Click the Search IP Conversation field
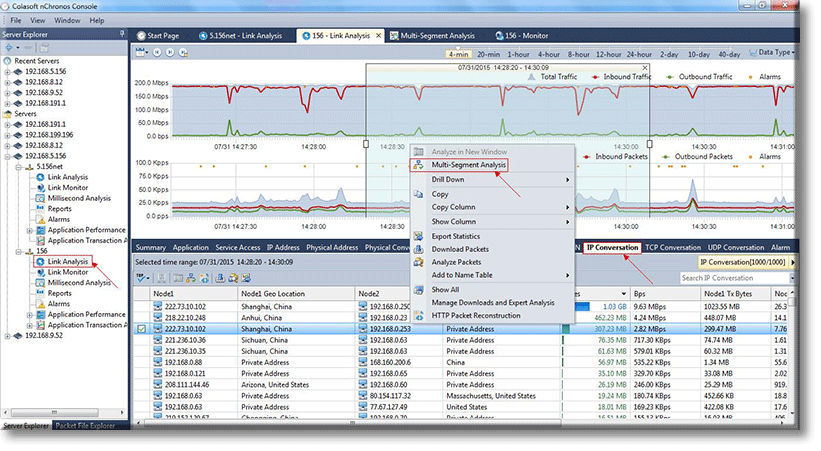This screenshot has width=821, height=451. click(x=734, y=278)
